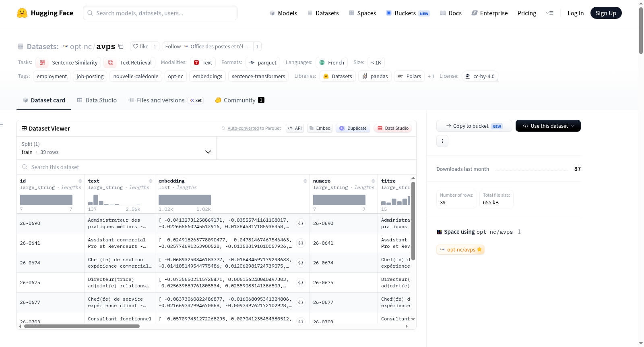Viewport: 644px width, 347px height.
Task: Open Docs in the navigation
Action: [451, 13]
